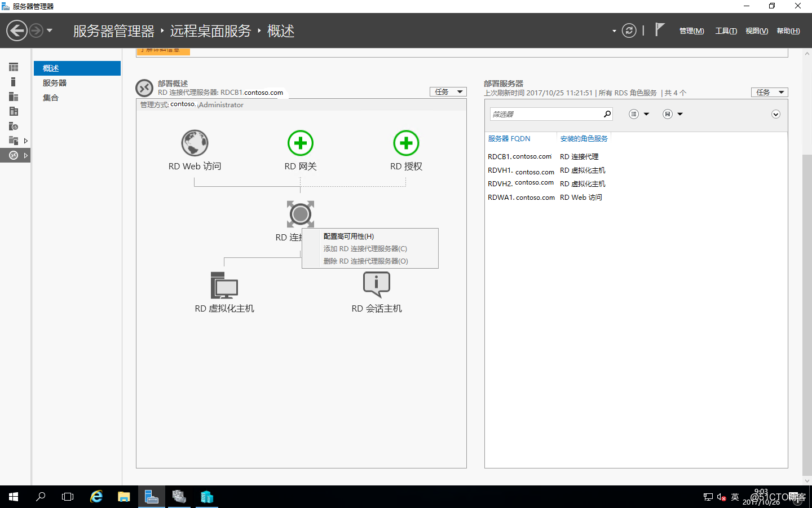Open the notifications flag

point(659,29)
